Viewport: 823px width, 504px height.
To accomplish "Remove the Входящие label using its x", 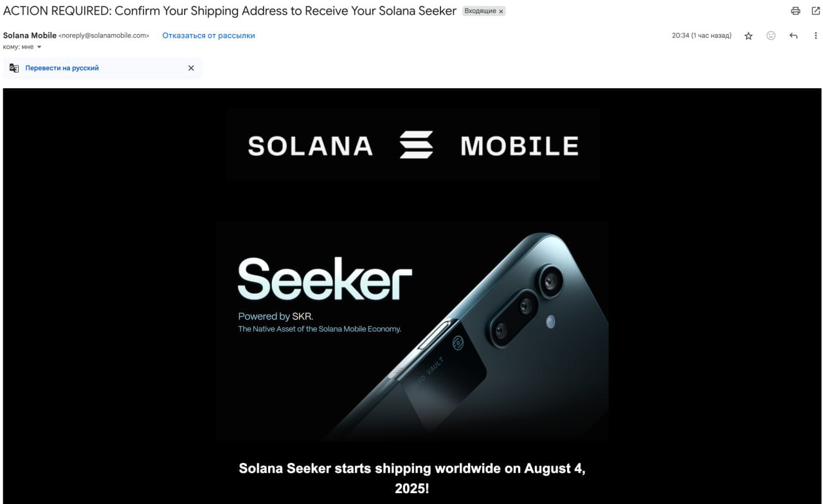I will click(x=501, y=12).
